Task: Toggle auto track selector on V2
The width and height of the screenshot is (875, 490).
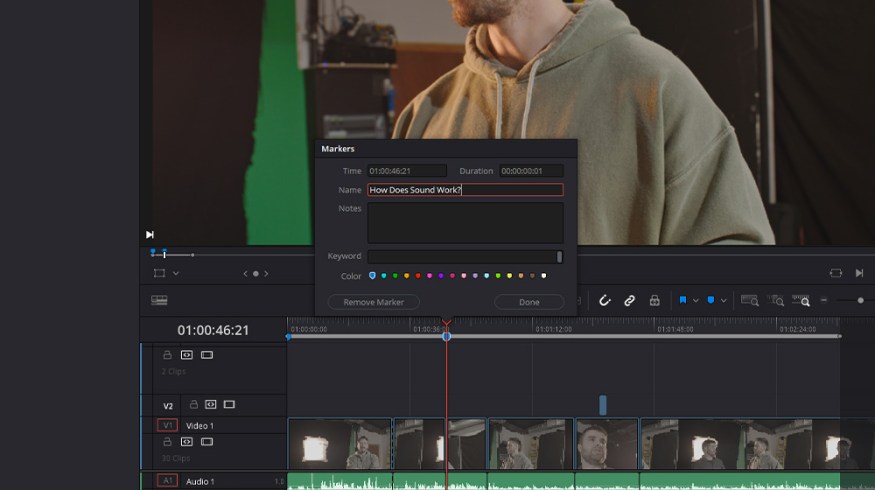Action: coord(211,405)
